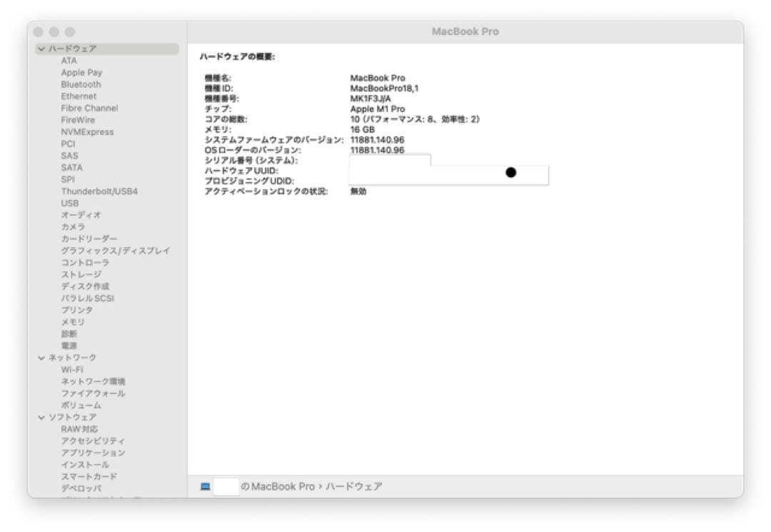The width and height of the screenshot is (771, 532).
Task: Select カメラ under ハードウェア
Action: (74, 226)
